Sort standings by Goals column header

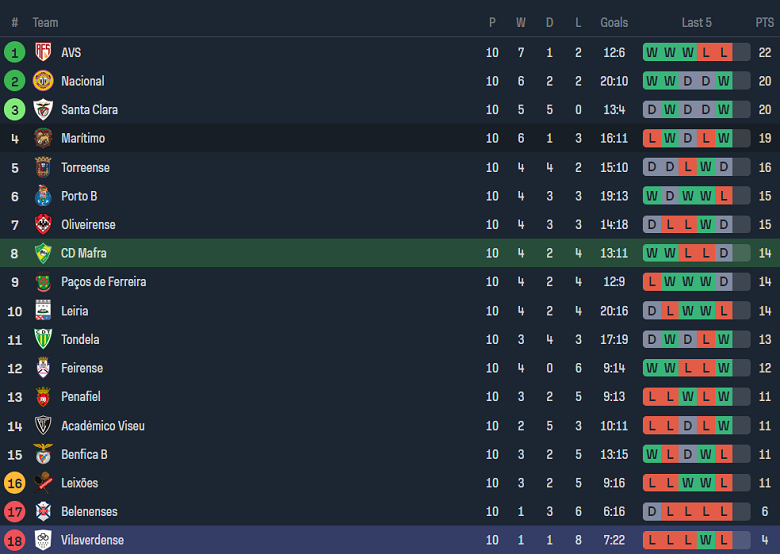[x=614, y=22]
